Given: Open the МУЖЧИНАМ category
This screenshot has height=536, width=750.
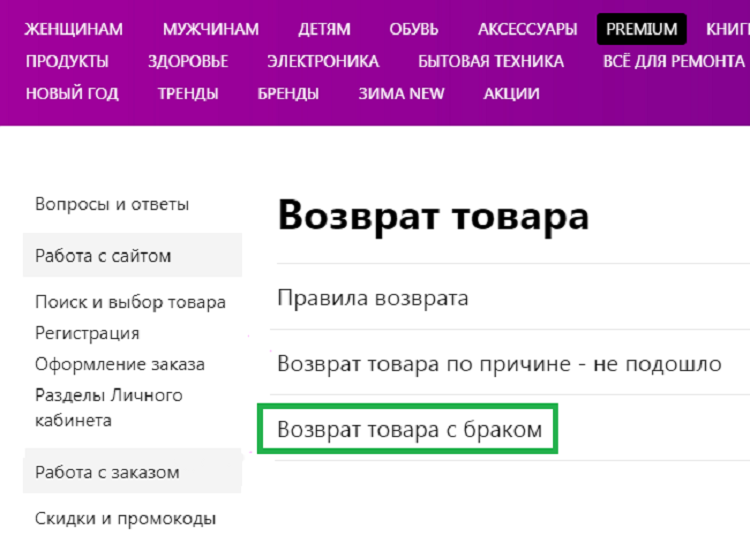Looking at the screenshot, I should [210, 29].
